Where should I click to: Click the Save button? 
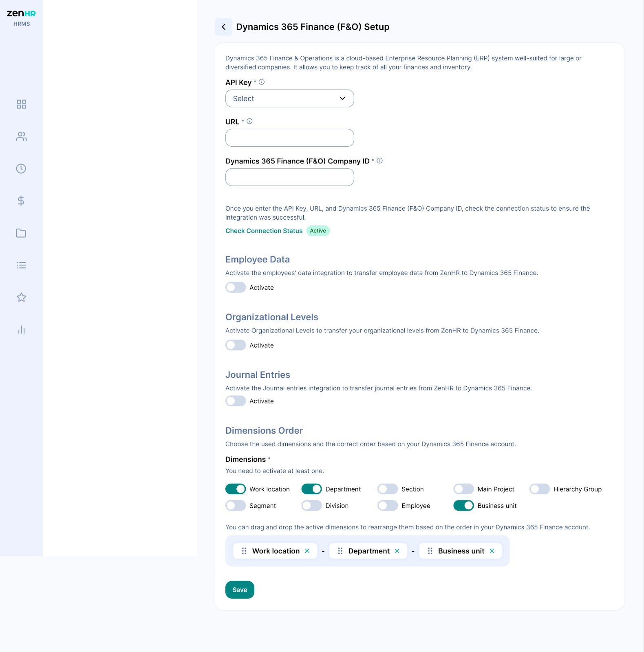240,590
